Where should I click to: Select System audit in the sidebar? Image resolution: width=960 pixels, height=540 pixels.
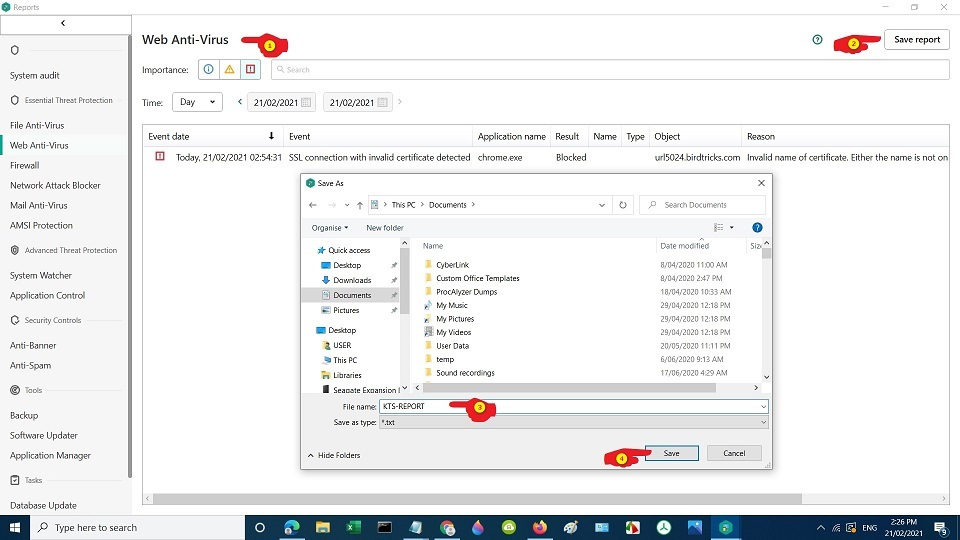(x=35, y=75)
